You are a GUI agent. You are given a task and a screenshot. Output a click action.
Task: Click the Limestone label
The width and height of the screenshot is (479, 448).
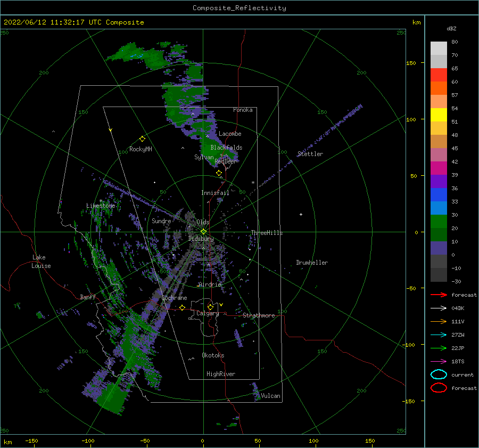101,206
